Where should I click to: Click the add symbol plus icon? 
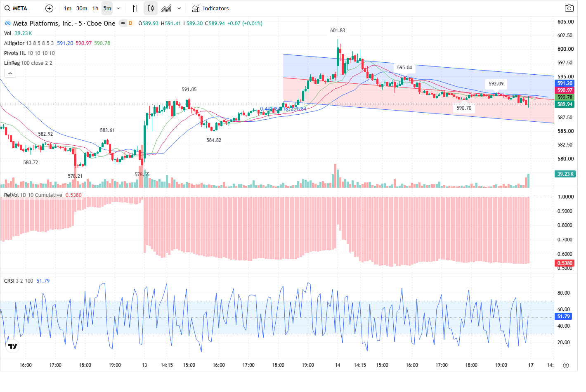pos(49,8)
